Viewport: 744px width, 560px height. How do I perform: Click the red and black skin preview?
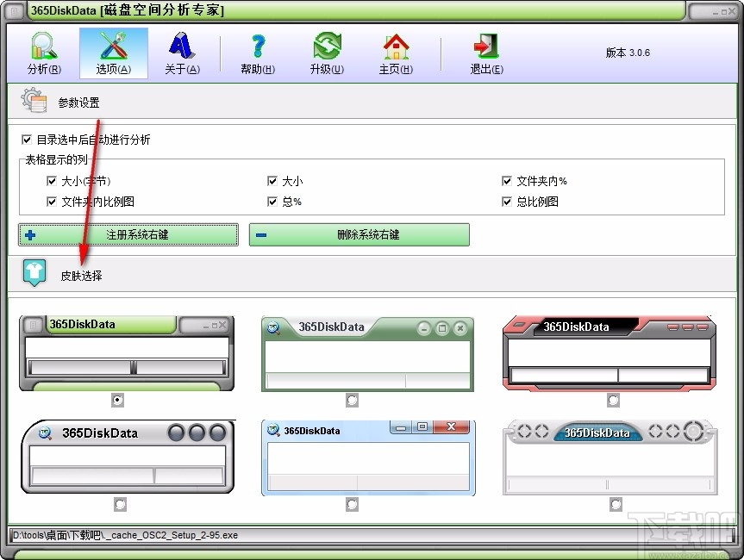pos(610,353)
